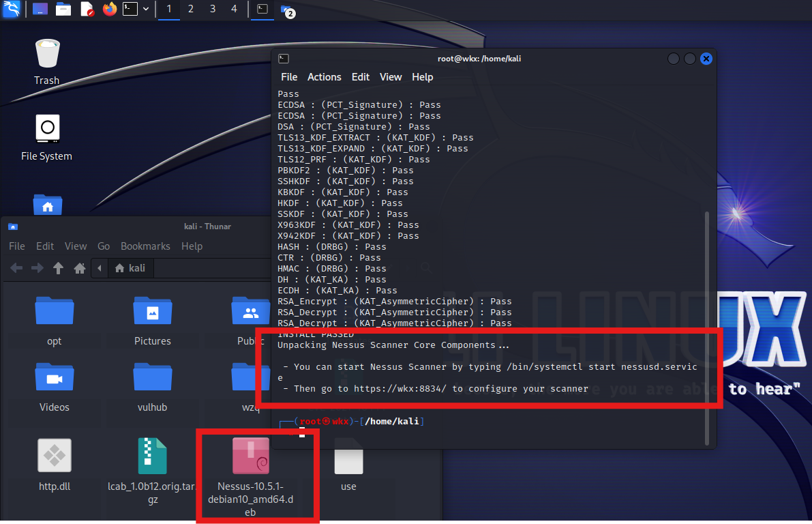Select the file named use
Image resolution: width=812 pixels, height=524 pixels.
[x=348, y=465]
